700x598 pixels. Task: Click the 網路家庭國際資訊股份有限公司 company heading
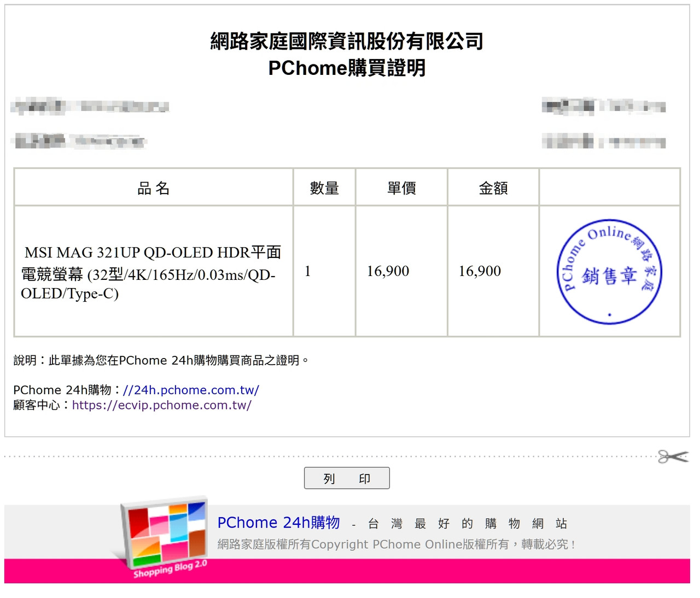pyautogui.click(x=347, y=41)
